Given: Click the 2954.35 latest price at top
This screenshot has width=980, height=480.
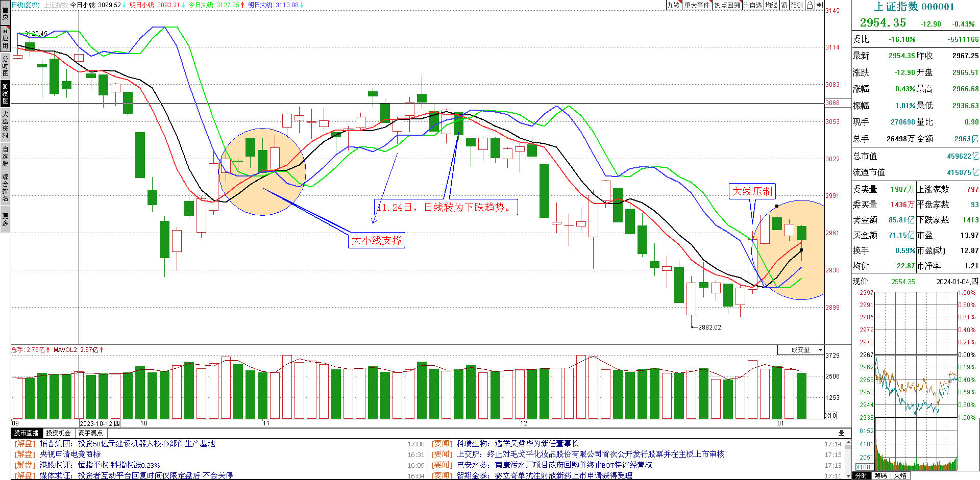Looking at the screenshot, I should 883,22.
